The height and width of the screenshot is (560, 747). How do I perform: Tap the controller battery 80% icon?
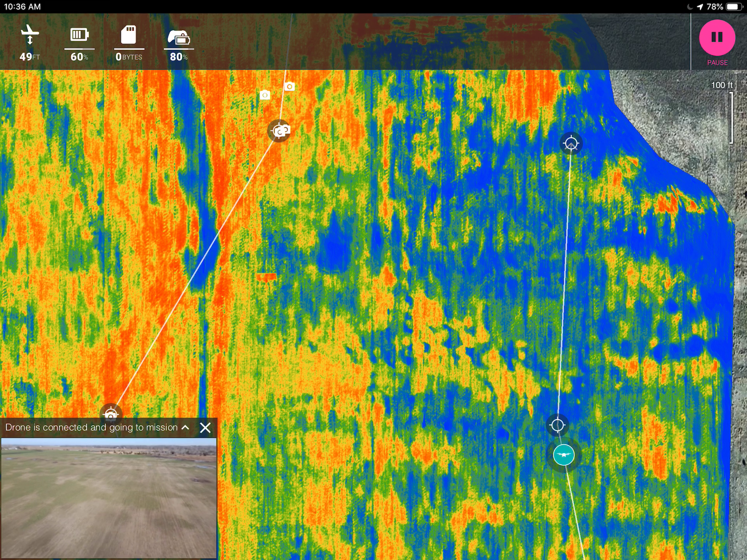point(179,37)
